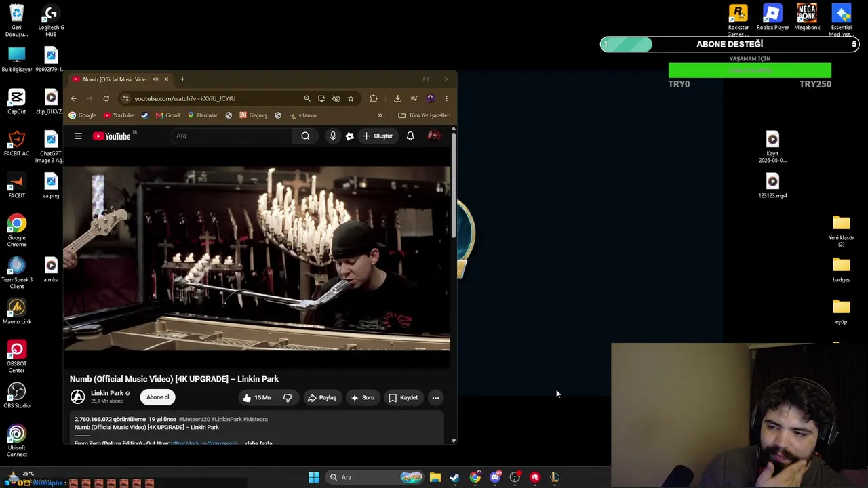Open the Google bookmark

(83, 115)
